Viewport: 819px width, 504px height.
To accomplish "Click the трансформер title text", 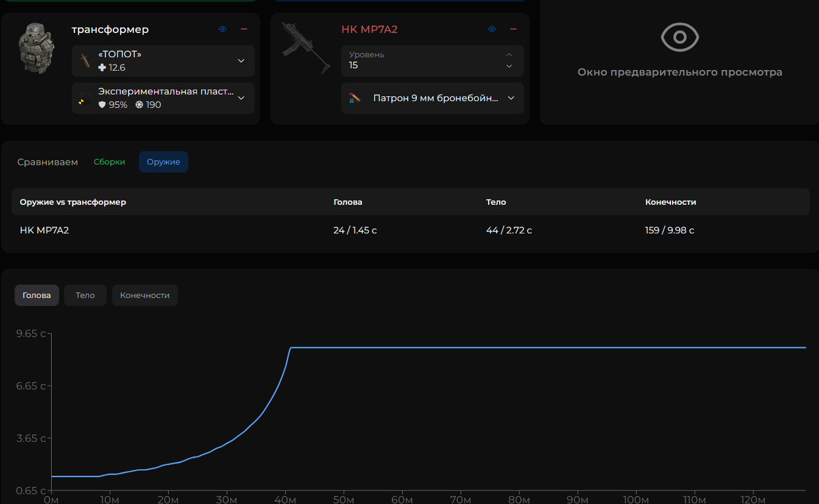I will (x=110, y=29).
